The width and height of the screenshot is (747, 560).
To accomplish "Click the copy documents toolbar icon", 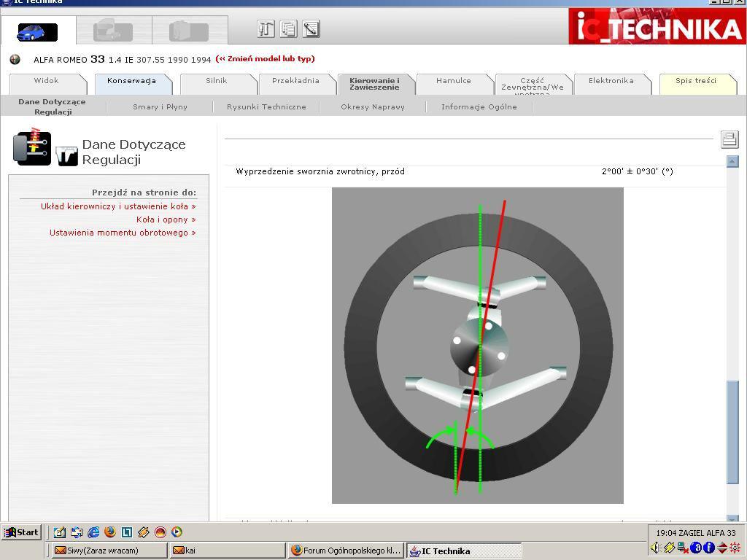I will point(288,28).
